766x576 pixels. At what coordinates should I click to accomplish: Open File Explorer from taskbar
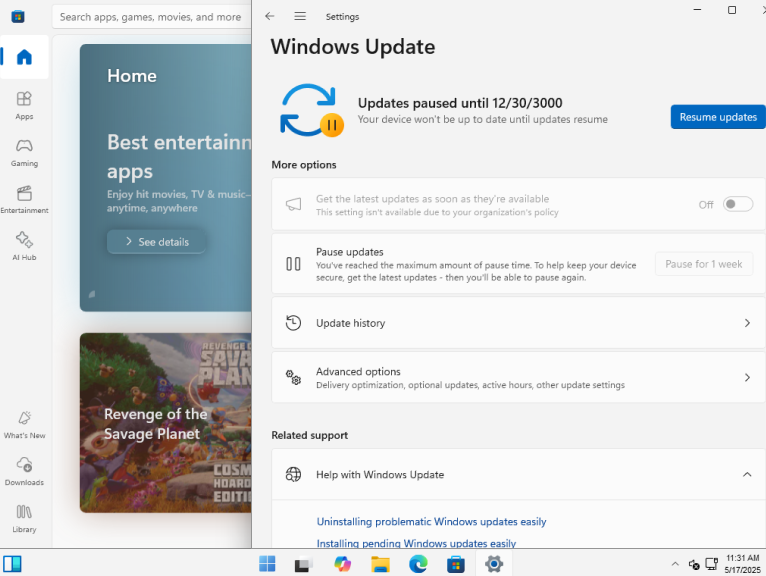click(x=380, y=564)
